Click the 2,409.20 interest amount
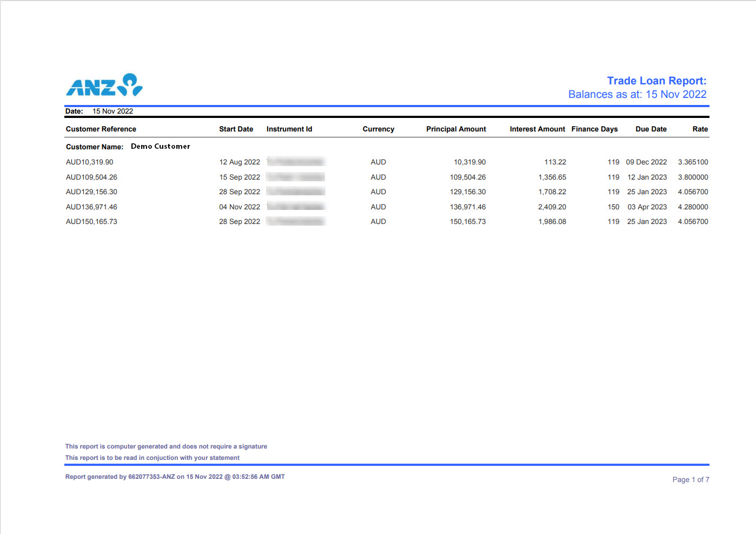This screenshot has height=534, width=756. click(552, 207)
